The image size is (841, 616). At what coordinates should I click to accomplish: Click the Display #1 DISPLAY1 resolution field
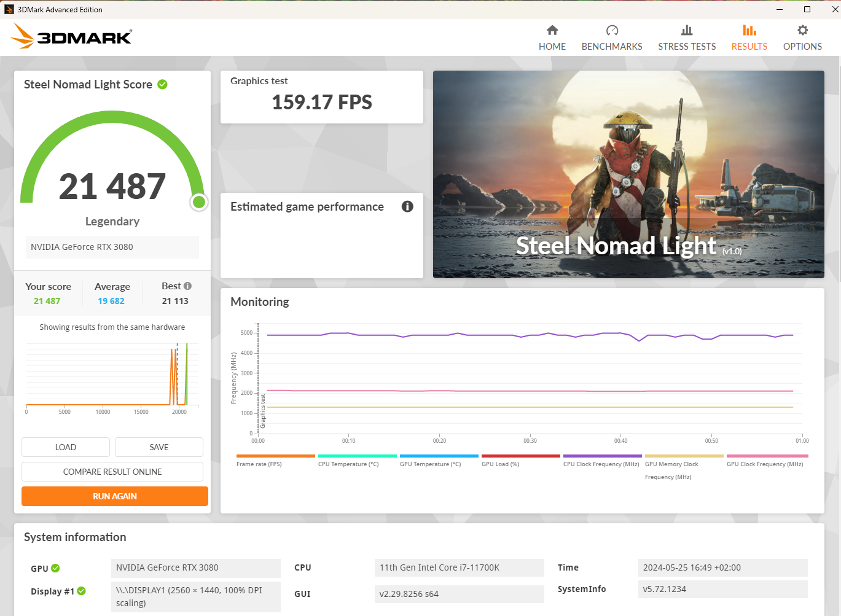(x=195, y=597)
